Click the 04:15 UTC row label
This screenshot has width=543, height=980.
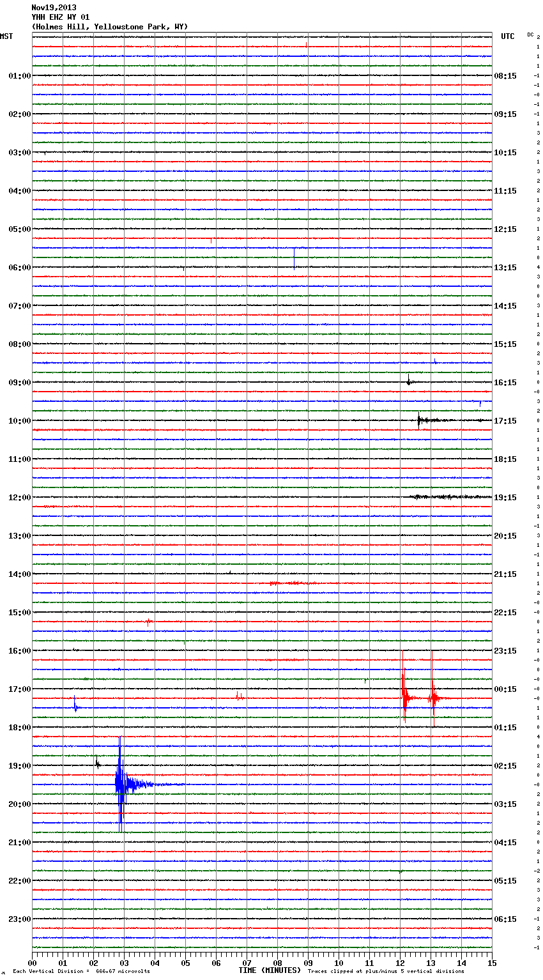click(505, 843)
